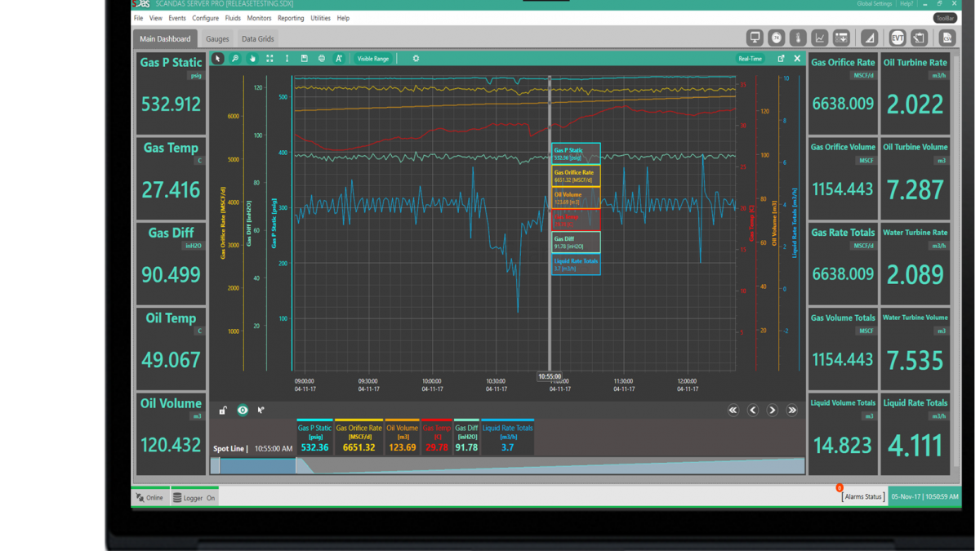Open the Configure menu
This screenshot has height=551, width=980.
pyautogui.click(x=205, y=18)
